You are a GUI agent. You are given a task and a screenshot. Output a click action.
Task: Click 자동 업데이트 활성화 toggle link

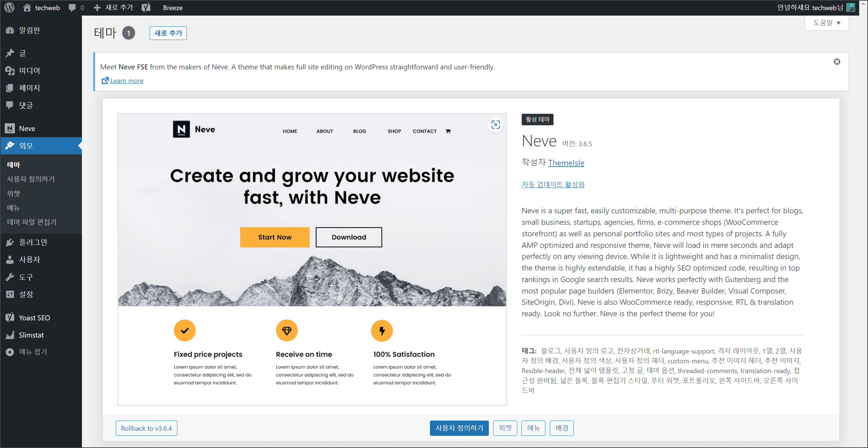point(553,184)
